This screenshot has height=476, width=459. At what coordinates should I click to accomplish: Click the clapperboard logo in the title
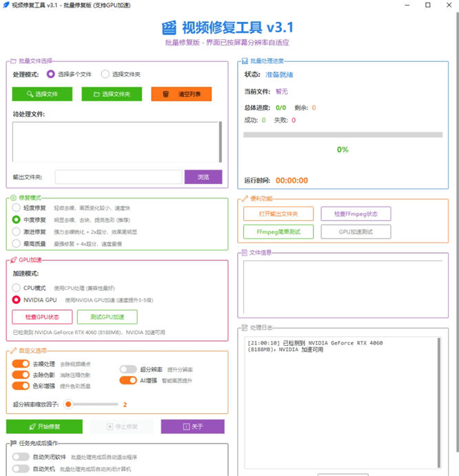(169, 28)
